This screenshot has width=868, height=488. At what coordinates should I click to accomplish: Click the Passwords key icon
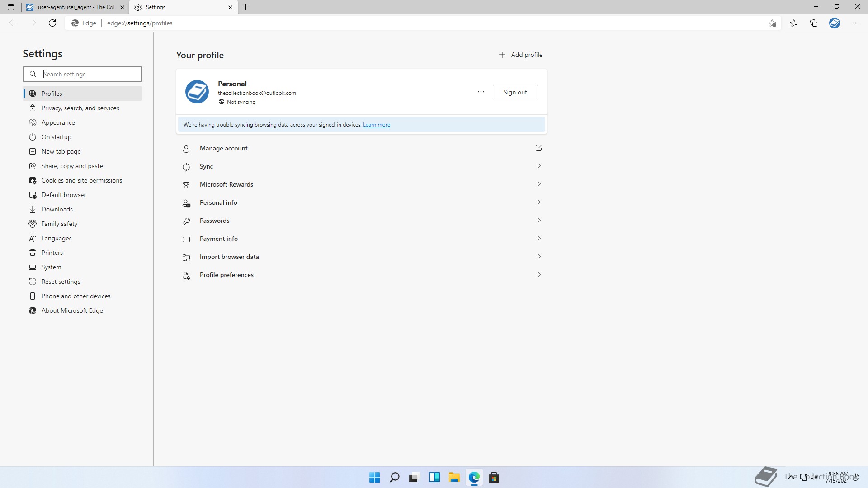(x=186, y=221)
